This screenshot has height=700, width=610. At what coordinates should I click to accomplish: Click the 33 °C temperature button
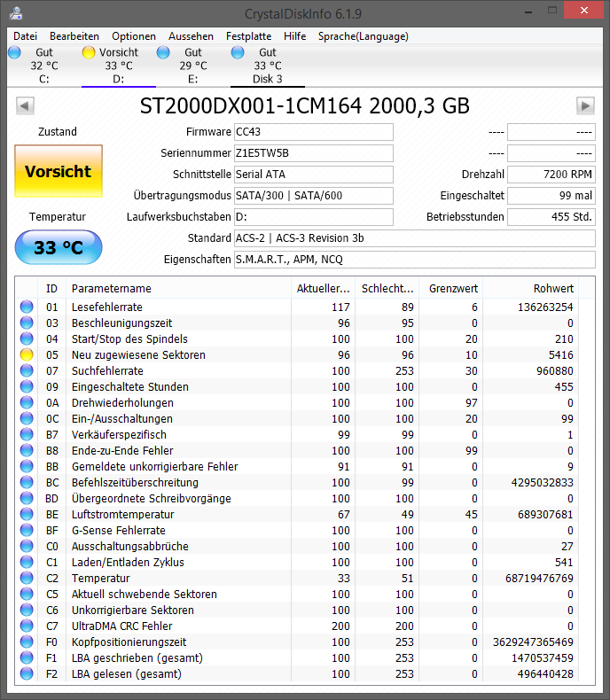click(59, 247)
